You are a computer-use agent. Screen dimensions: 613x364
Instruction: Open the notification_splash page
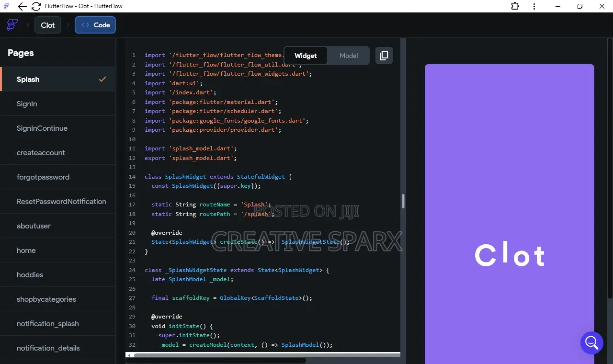(x=58, y=323)
